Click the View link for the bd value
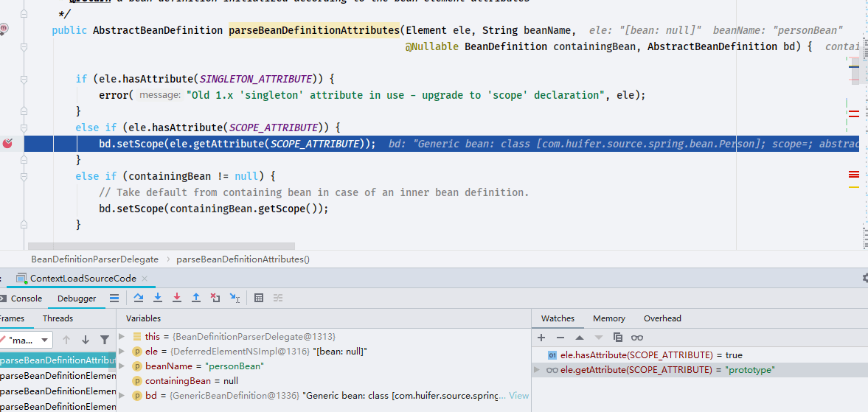The width and height of the screenshot is (868, 412). tap(518, 396)
